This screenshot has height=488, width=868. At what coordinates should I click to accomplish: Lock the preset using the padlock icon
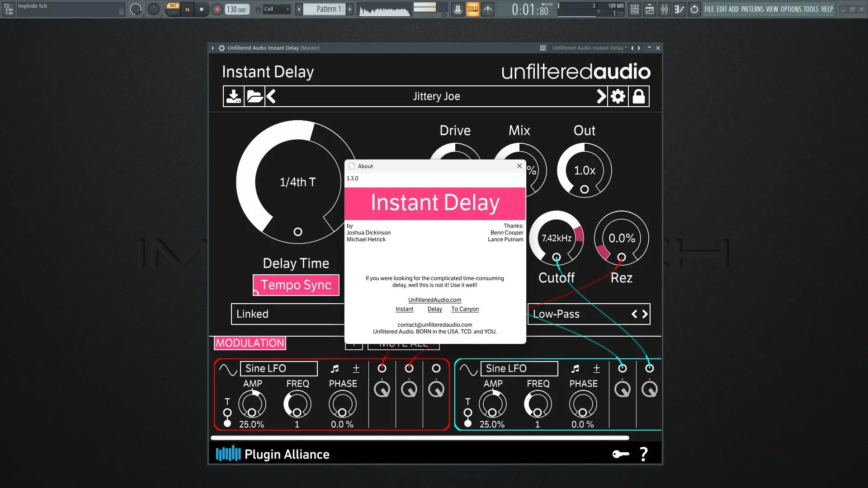639,96
